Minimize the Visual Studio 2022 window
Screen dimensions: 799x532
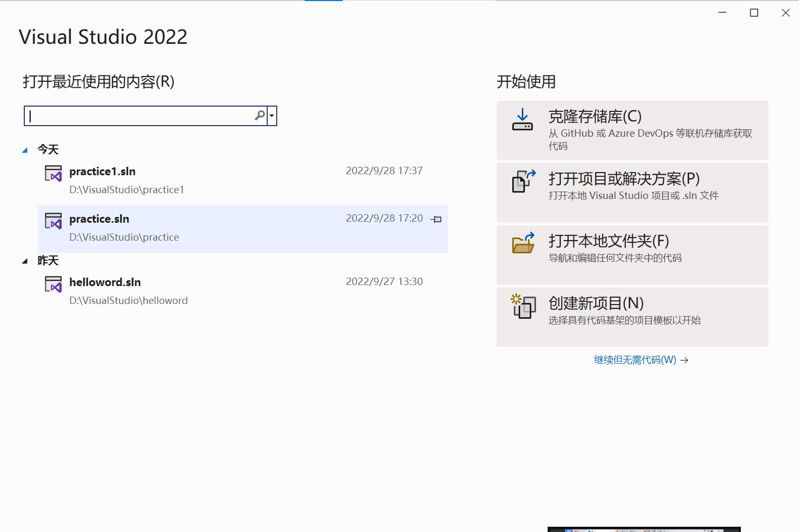(x=722, y=13)
